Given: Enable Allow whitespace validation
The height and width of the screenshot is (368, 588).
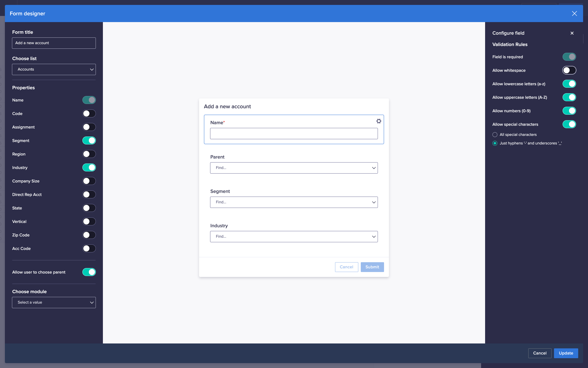Looking at the screenshot, I should coord(569,70).
